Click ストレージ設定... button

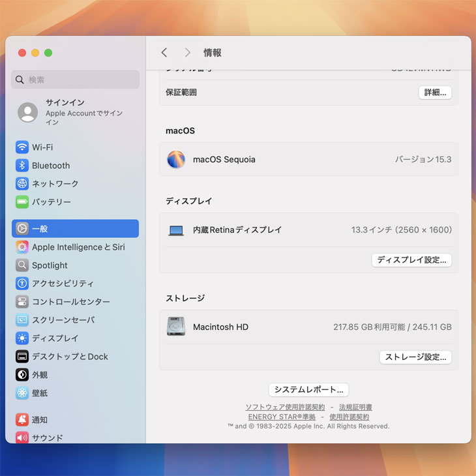[x=415, y=357]
